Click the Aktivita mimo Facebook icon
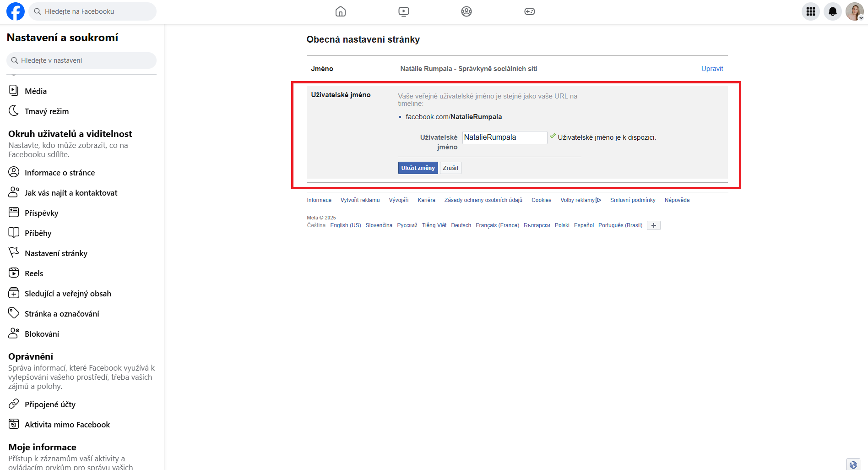 click(14, 424)
